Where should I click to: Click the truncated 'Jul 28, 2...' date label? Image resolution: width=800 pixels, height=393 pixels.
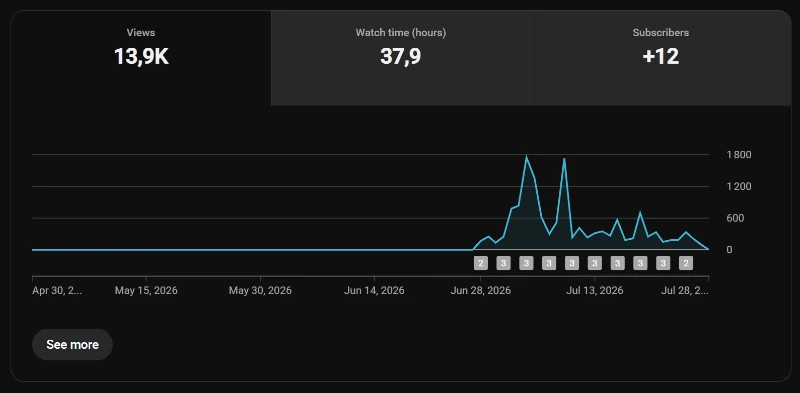pyautogui.click(x=685, y=290)
